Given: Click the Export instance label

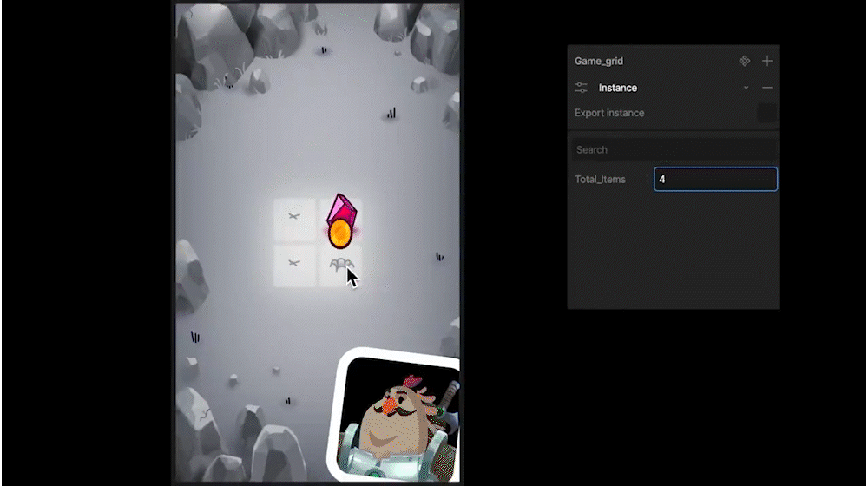Looking at the screenshot, I should pos(609,113).
